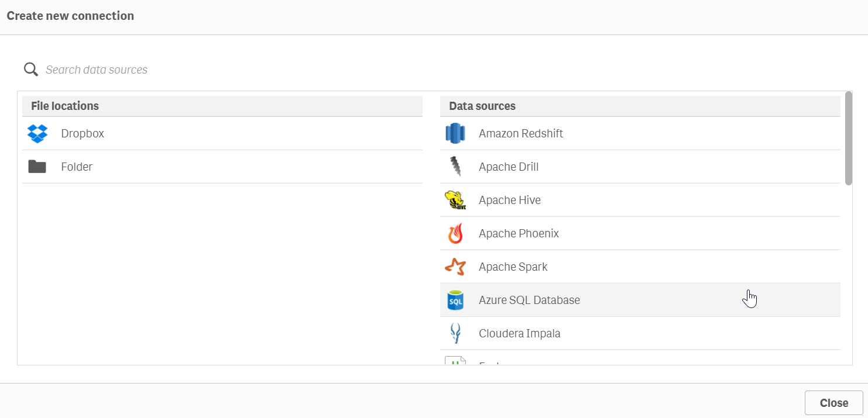This screenshot has height=418, width=868.
Task: Click the Apache Spark star icon
Action: pos(455,267)
